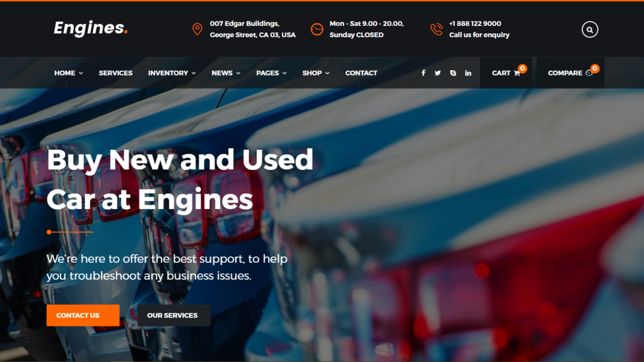Viewport: 644px width, 362px height.
Task: Click the cart count badge
Action: click(x=523, y=68)
